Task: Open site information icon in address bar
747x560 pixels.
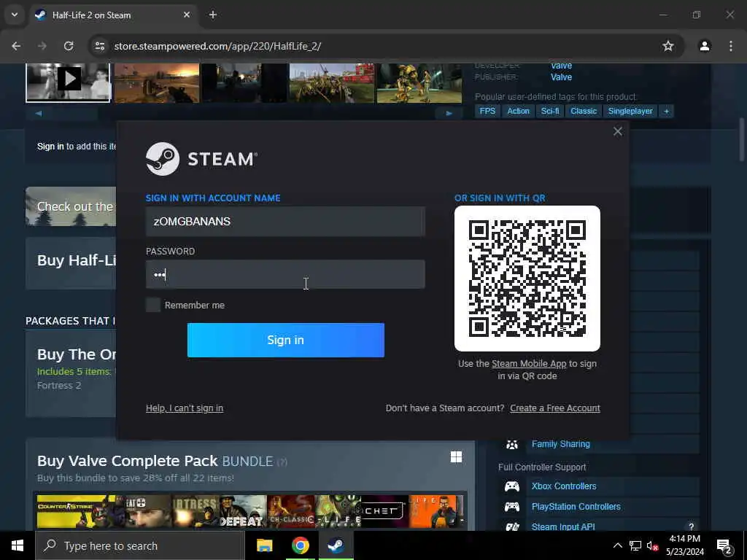Action: click(x=99, y=46)
